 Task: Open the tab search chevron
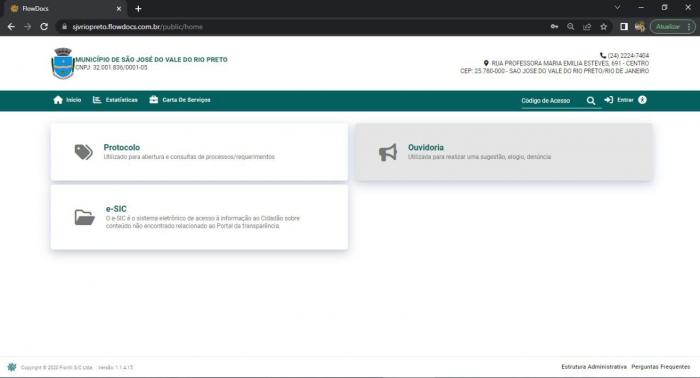click(617, 8)
